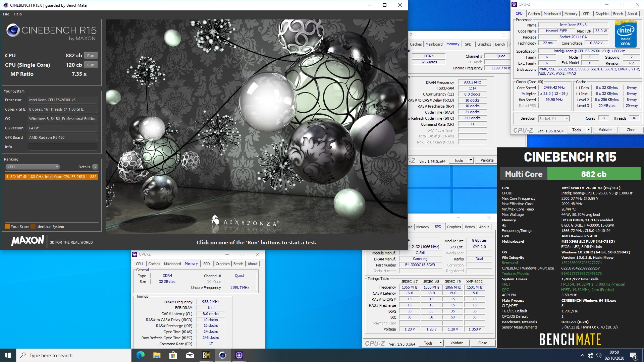
Task: Open About tab in top-right CPU-Z
Action: (632, 14)
